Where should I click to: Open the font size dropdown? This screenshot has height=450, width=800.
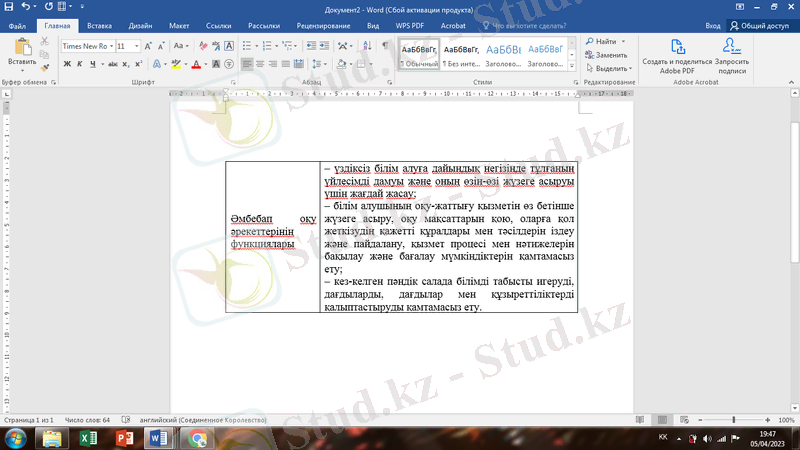[x=136, y=46]
